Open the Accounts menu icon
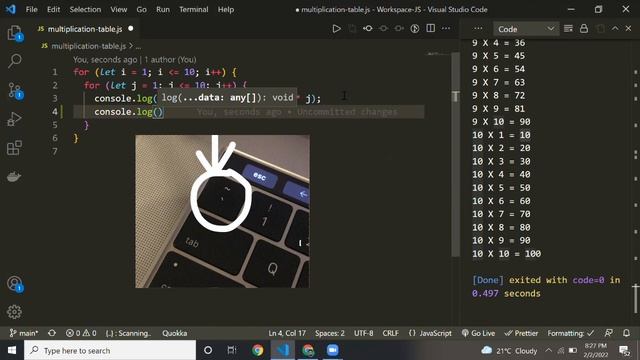Image resolution: width=640 pixels, height=360 pixels. (x=15, y=284)
